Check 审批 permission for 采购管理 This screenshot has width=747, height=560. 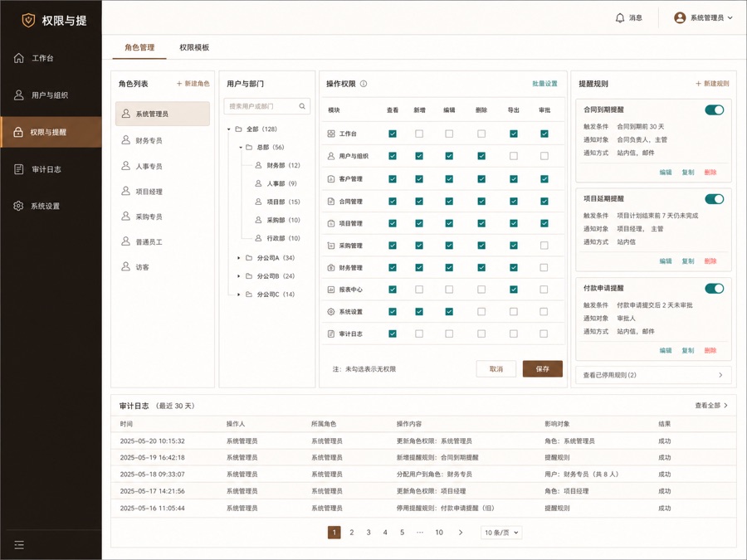544,246
